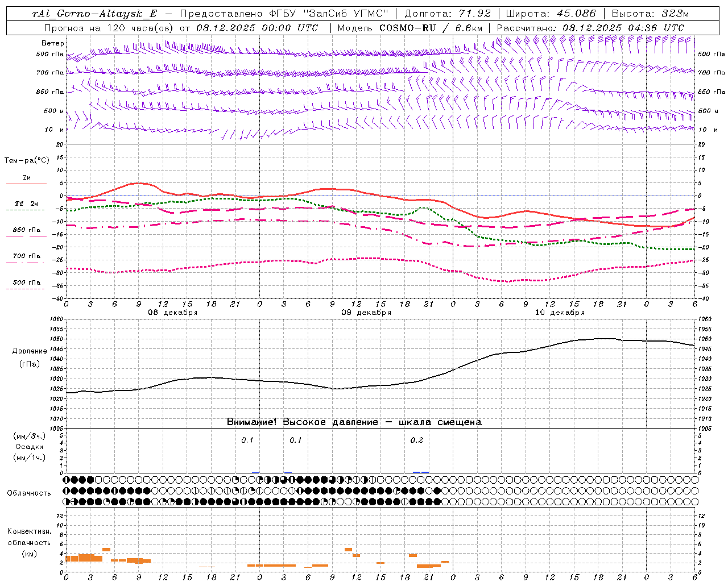Screen dimensions: 728x582
Task: Click the Модель COSMO-RU / 6.6км label
Action: click(x=410, y=28)
